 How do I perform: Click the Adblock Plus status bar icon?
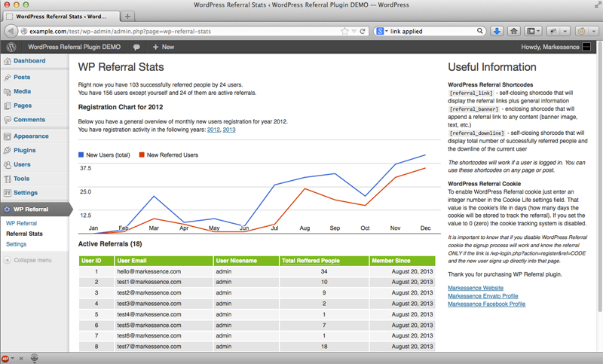(x=5, y=358)
